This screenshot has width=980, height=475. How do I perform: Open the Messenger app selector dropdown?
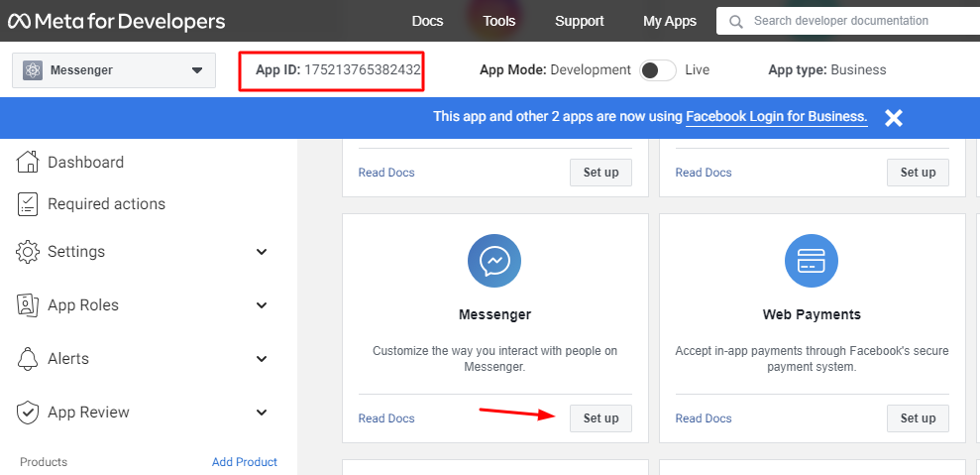(114, 70)
